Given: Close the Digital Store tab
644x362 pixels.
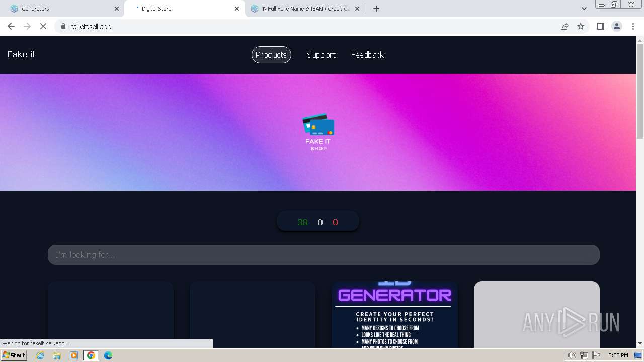Looking at the screenshot, I should pyautogui.click(x=237, y=9).
